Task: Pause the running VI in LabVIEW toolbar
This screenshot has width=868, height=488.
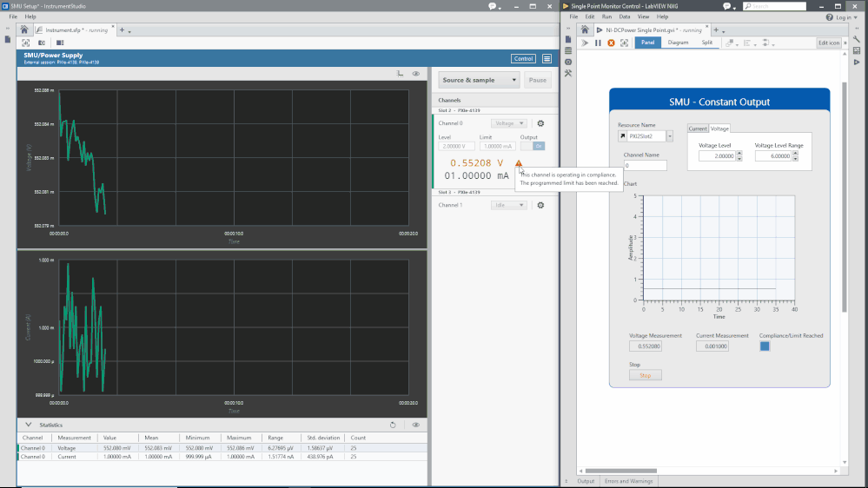Action: click(598, 43)
